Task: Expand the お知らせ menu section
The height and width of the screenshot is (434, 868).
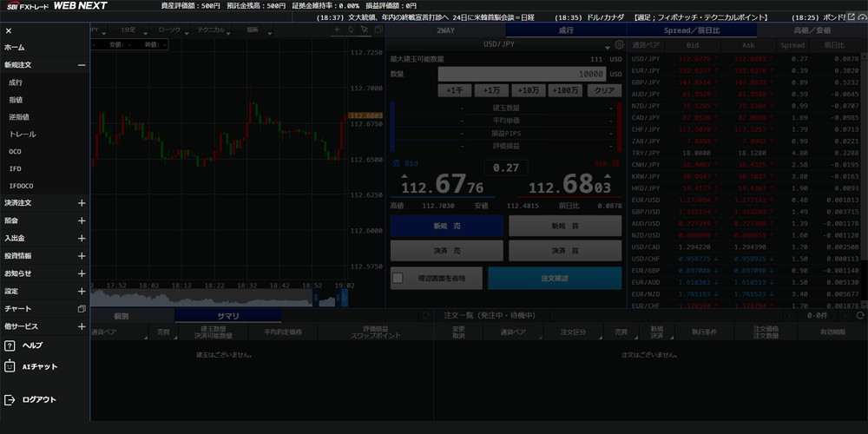Action: (x=82, y=273)
